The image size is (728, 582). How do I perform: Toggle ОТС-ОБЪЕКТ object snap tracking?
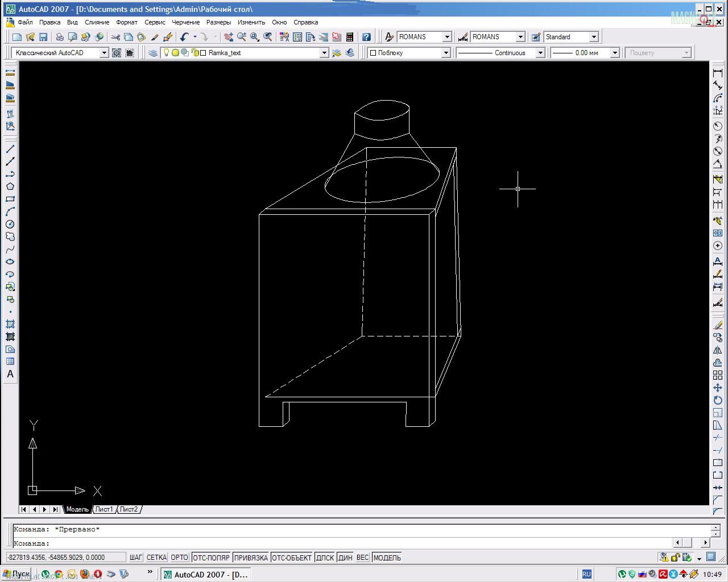tap(292, 558)
